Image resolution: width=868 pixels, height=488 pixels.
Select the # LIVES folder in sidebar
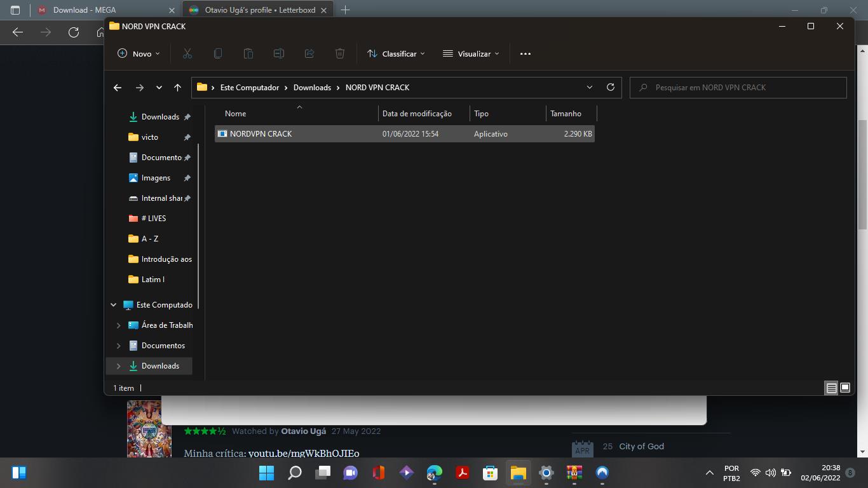153,219
